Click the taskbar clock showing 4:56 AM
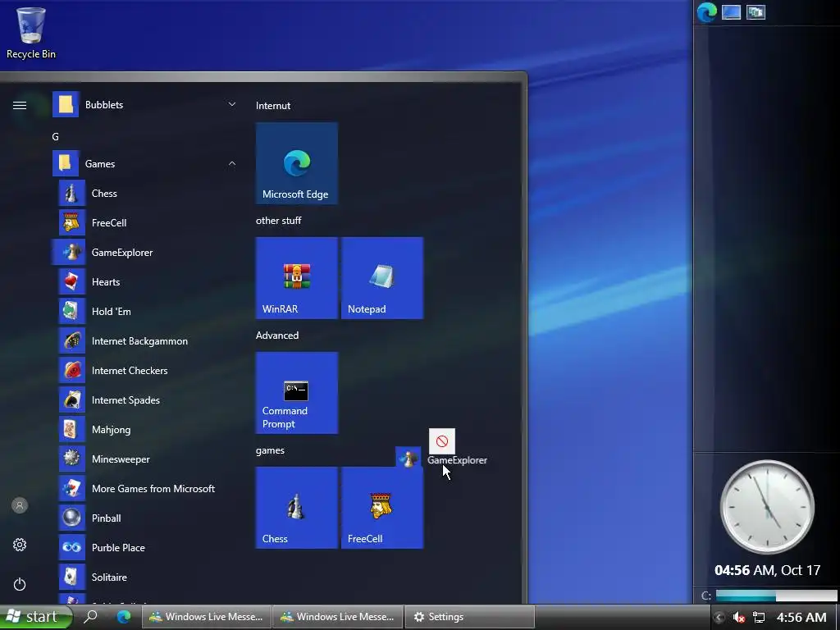840x630 pixels. tap(801, 617)
